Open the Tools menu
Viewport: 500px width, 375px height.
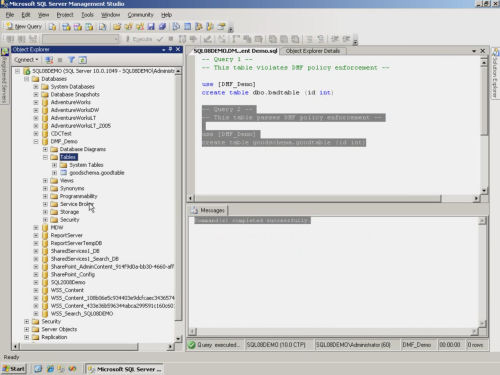87,15
